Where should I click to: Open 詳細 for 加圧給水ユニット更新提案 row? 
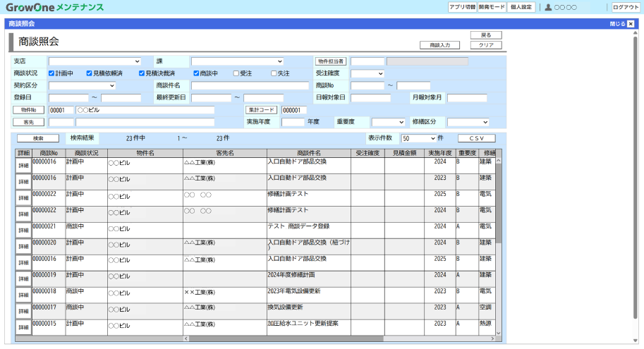(x=24, y=327)
